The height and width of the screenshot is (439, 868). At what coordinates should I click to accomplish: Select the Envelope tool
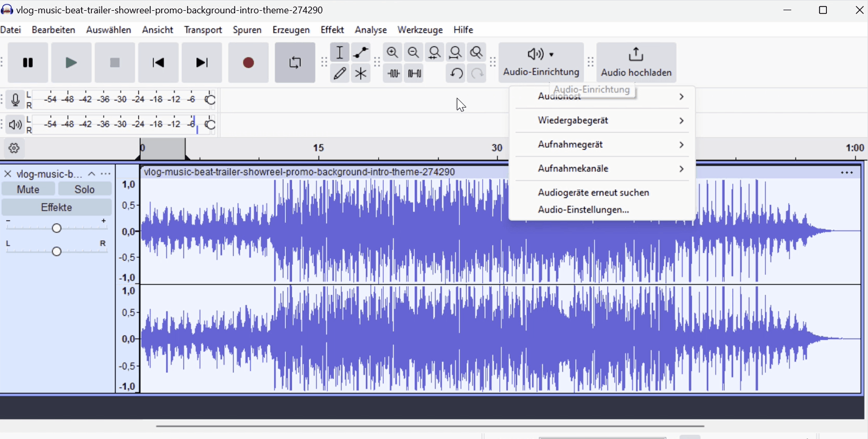point(361,53)
